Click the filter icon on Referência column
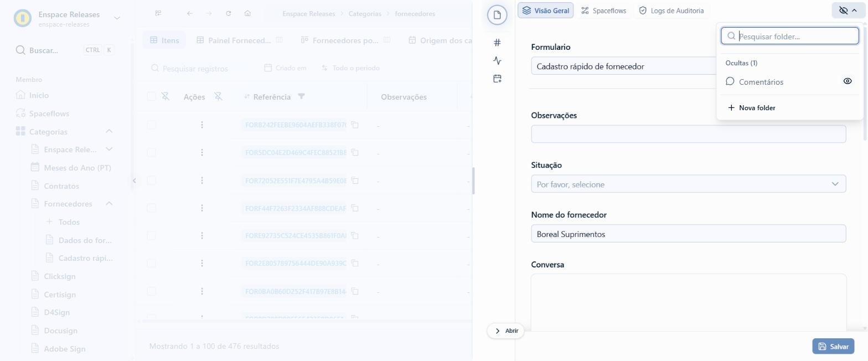 301,96
